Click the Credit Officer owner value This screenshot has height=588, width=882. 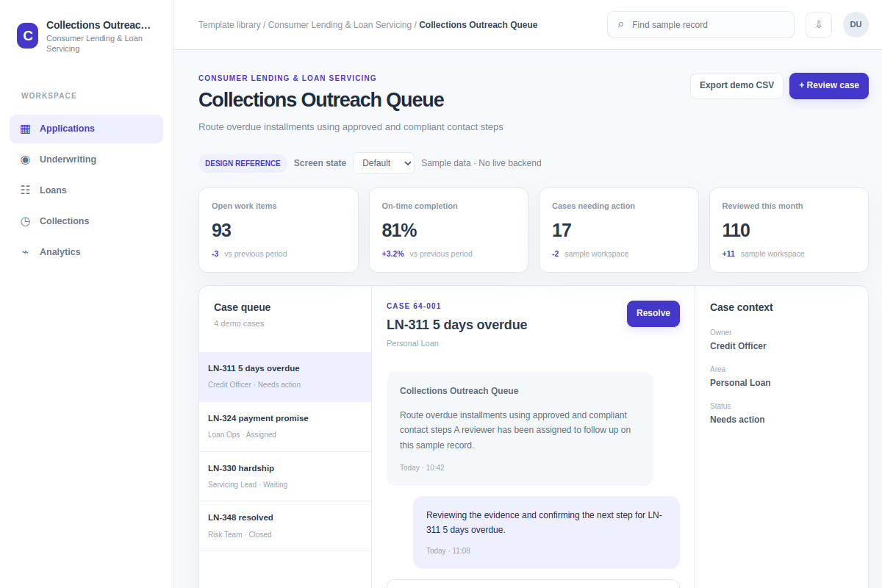pyautogui.click(x=738, y=346)
